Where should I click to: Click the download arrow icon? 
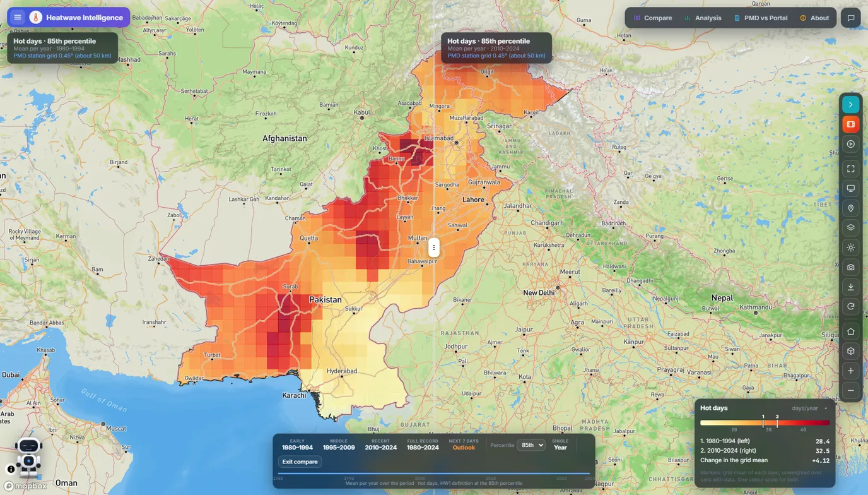point(851,287)
